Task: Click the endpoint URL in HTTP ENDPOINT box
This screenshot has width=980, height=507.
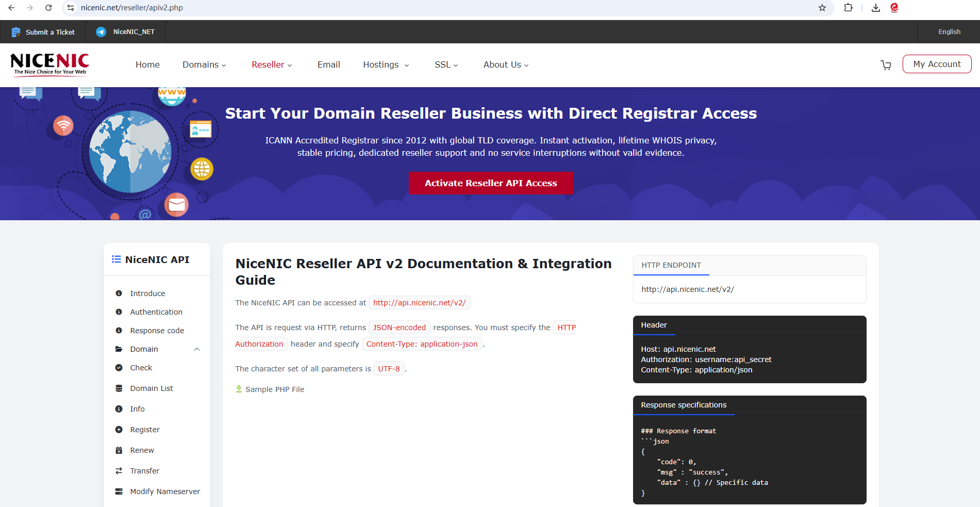Action: 688,289
